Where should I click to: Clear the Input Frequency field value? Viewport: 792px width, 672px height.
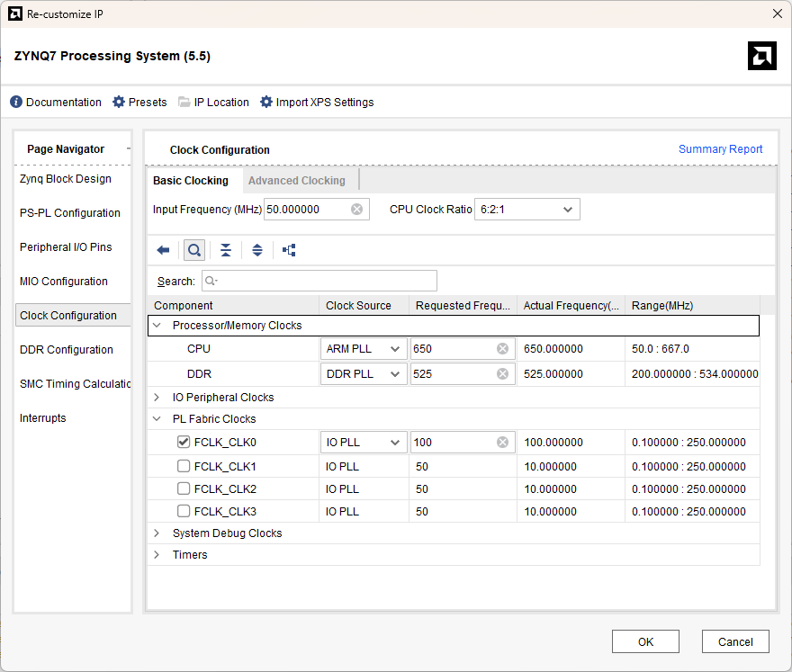coord(356,210)
